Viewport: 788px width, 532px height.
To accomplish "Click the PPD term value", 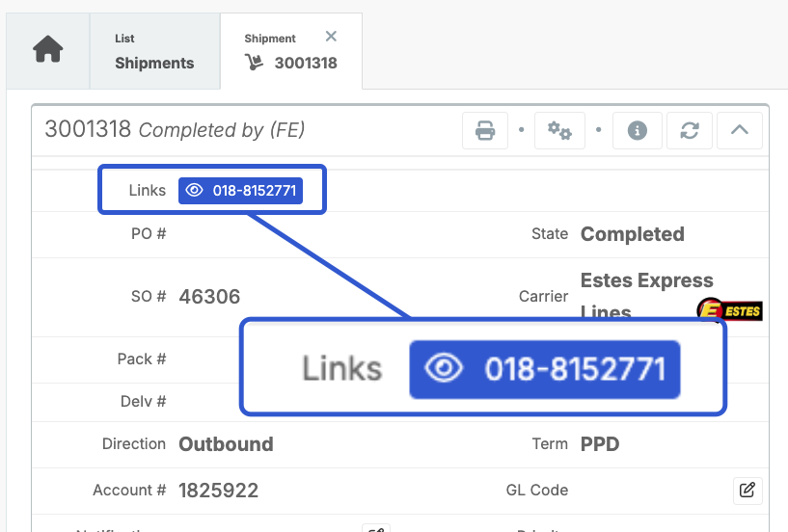I will click(599, 444).
